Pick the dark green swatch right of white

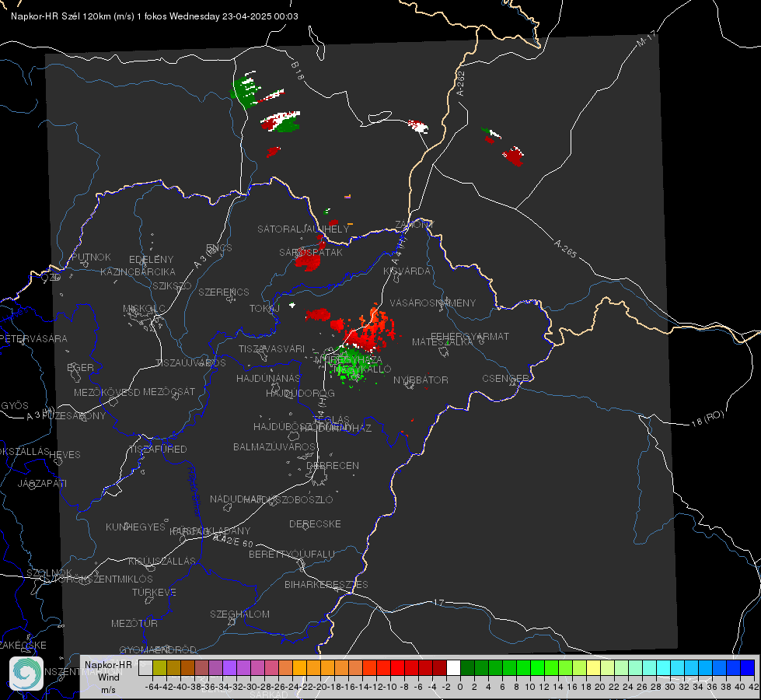coord(467,667)
